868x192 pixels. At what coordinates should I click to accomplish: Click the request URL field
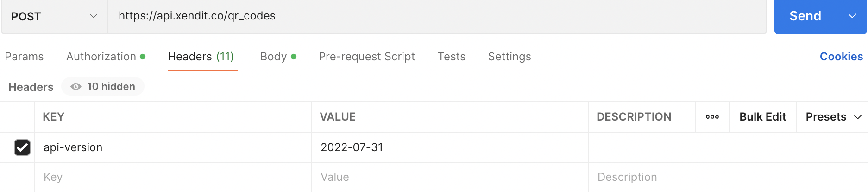435,16
